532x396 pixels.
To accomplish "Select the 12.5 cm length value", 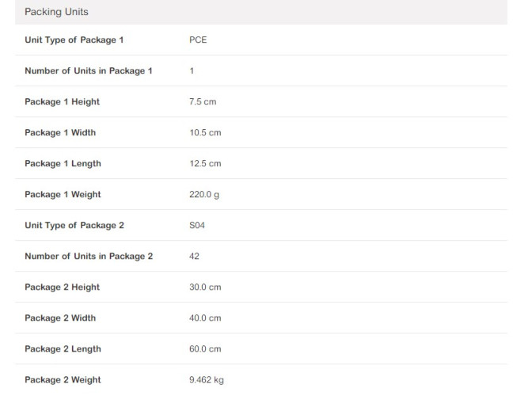I will 205,163.
